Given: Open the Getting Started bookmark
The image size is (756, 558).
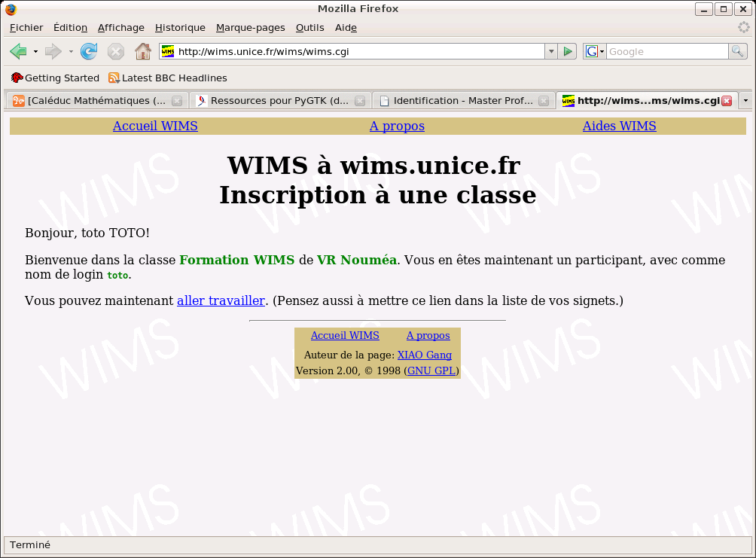Looking at the screenshot, I should tap(55, 78).
